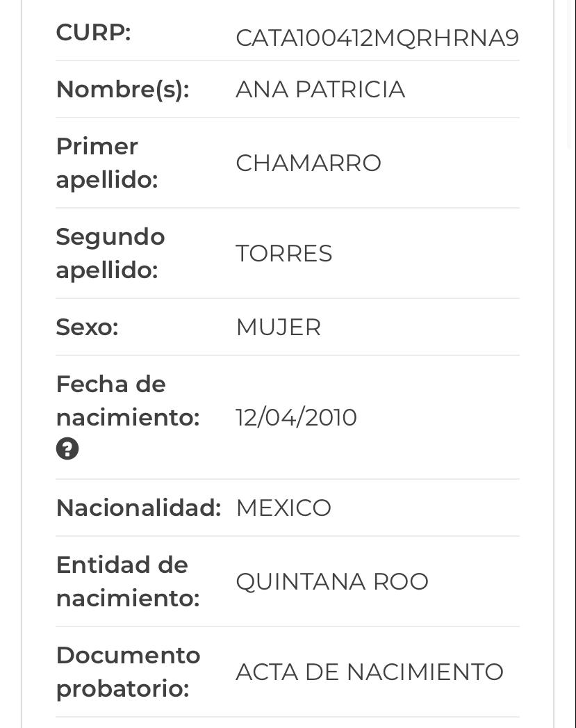
Task: Click the Nombre(s) label
Action: click(122, 90)
